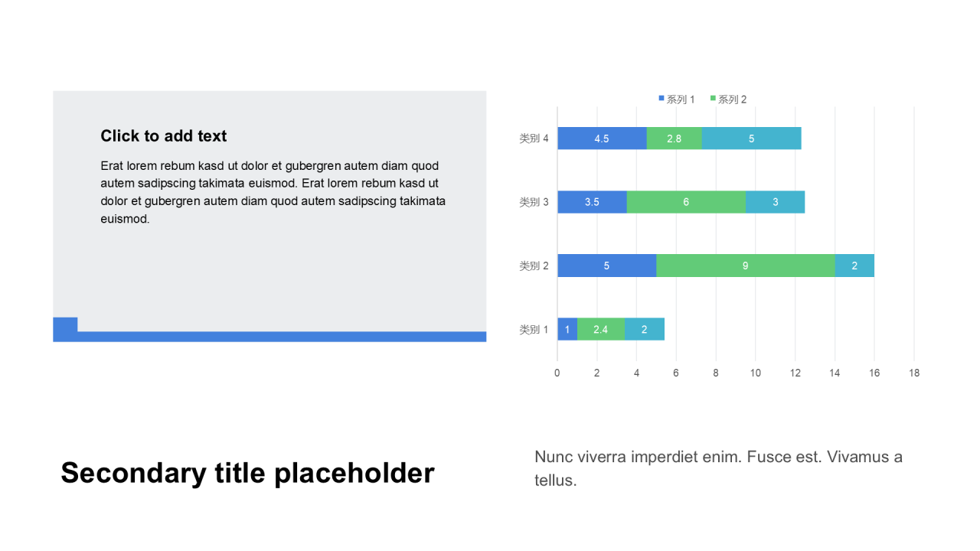Click the Secondary title placeholder text
This screenshot has width=980, height=551.
(x=247, y=473)
